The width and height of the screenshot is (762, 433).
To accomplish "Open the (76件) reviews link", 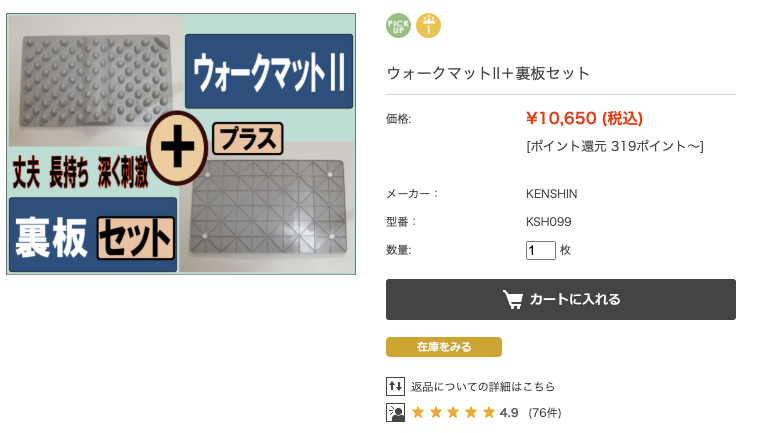I will pos(545,412).
